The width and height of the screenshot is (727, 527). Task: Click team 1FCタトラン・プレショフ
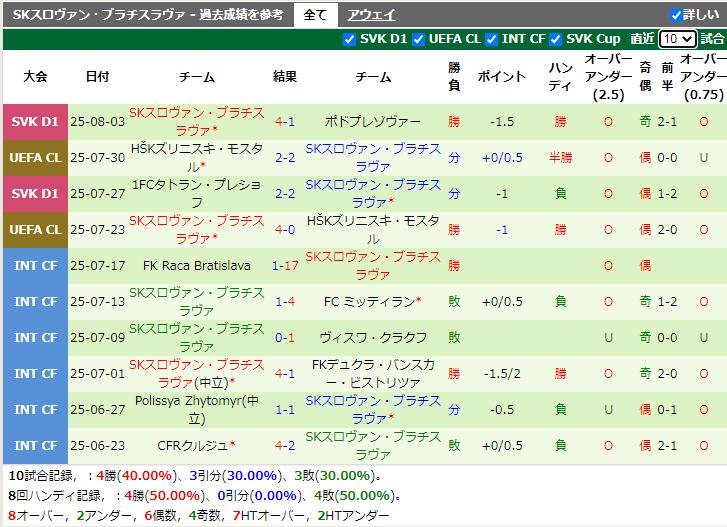pyautogui.click(x=197, y=194)
